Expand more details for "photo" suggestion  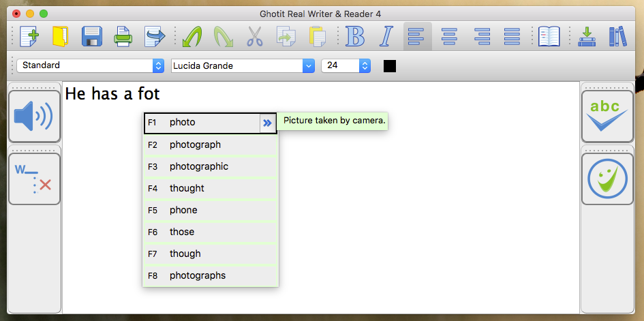[x=267, y=123]
